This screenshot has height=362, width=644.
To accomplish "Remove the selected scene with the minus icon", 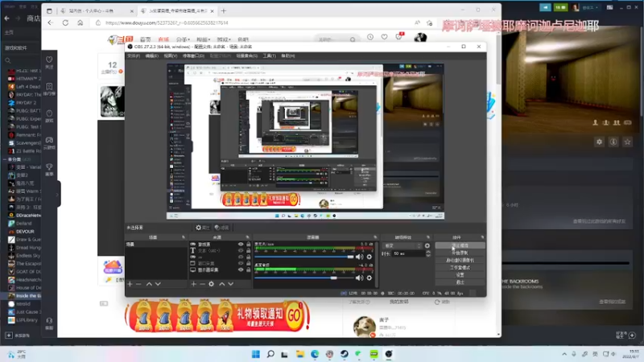I will 138,284.
